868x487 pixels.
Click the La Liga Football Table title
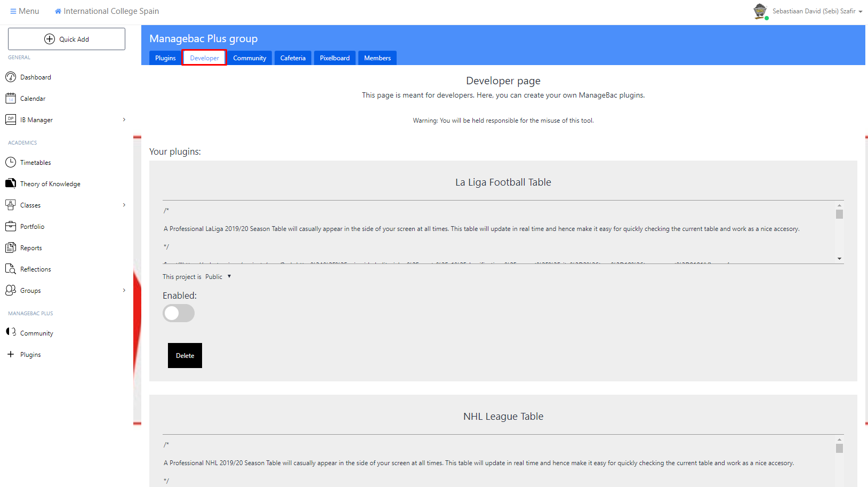coord(503,182)
